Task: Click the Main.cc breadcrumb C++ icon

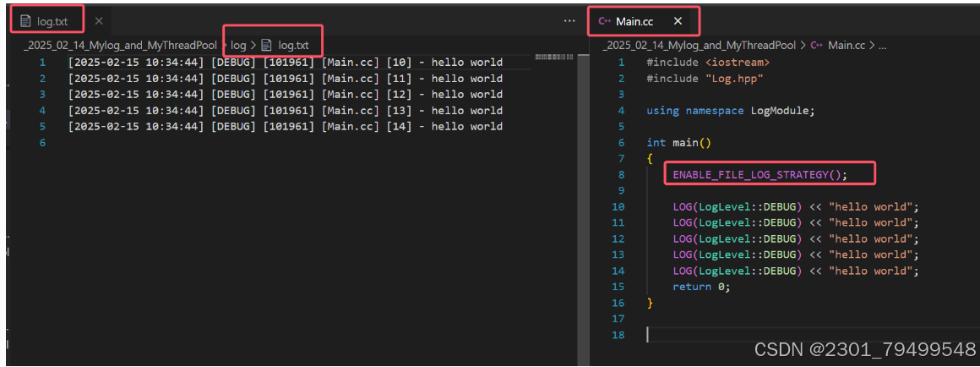Action: (x=816, y=45)
